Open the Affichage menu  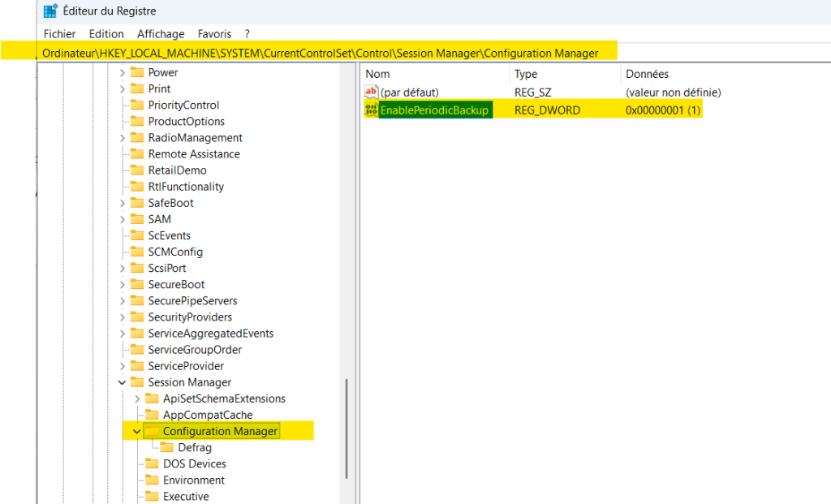[161, 34]
